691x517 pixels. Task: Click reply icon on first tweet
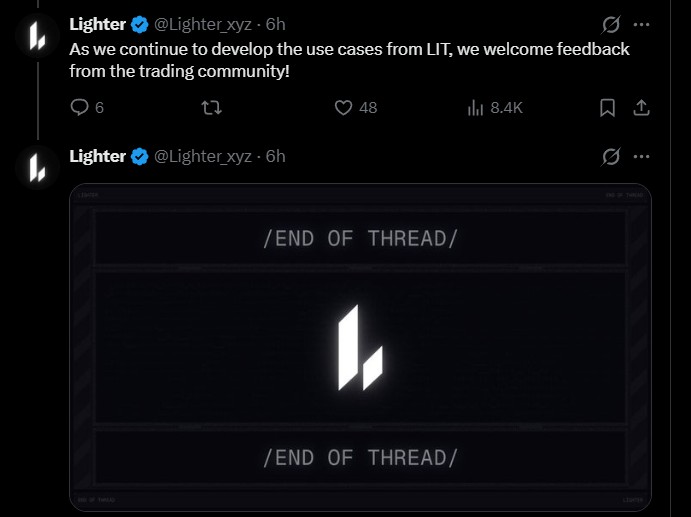click(x=80, y=107)
